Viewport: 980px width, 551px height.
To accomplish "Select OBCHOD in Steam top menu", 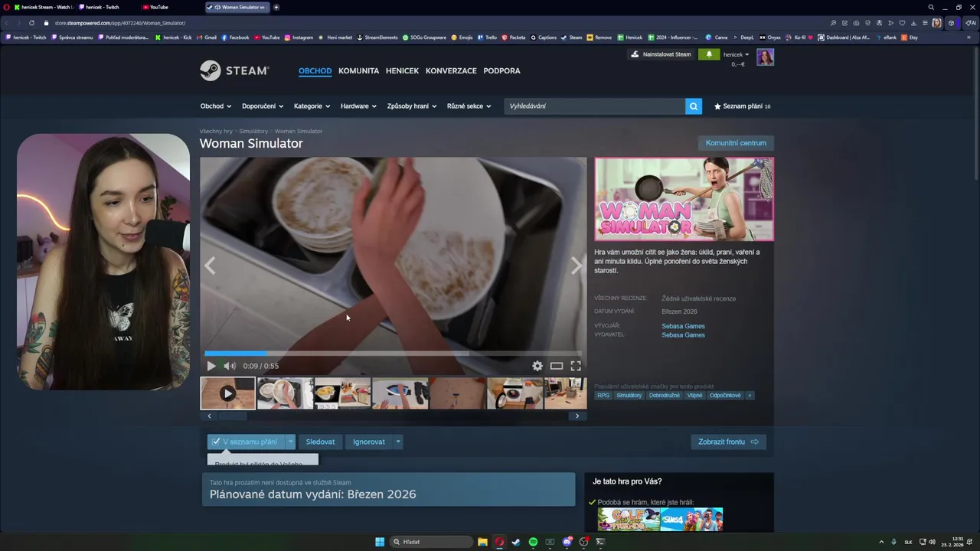I will (x=315, y=70).
